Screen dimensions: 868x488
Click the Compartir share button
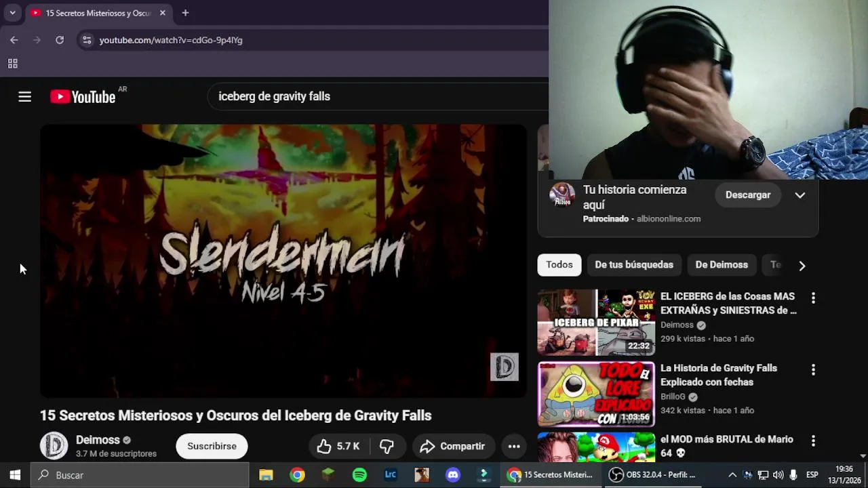click(x=453, y=446)
